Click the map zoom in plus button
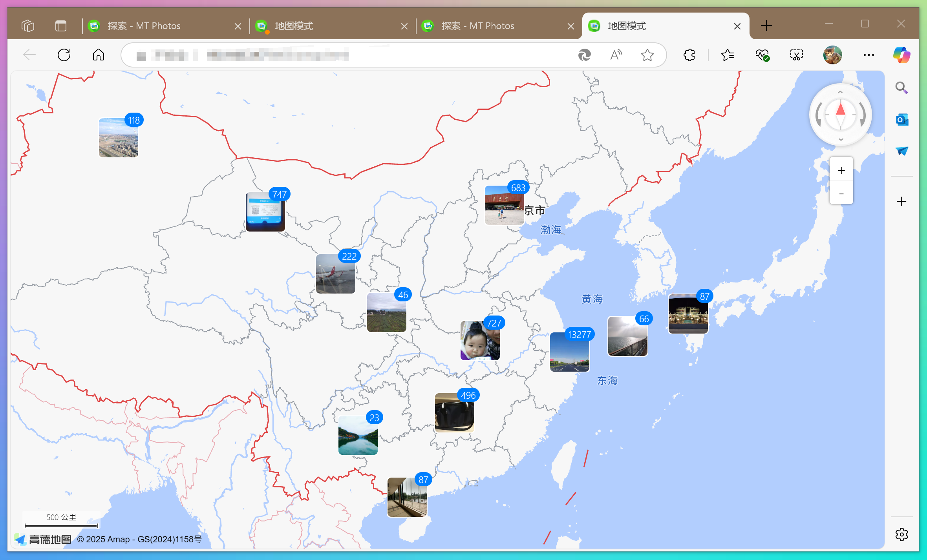The image size is (927, 560). coord(841,170)
